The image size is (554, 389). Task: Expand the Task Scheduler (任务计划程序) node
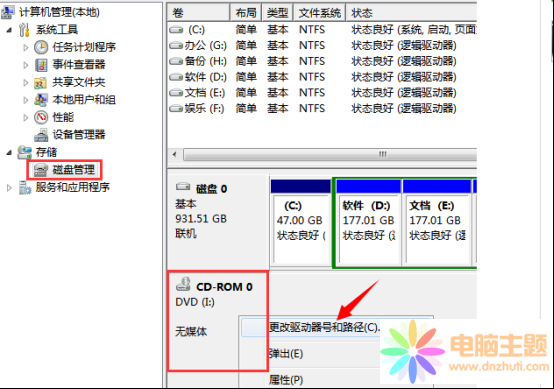click(25, 47)
